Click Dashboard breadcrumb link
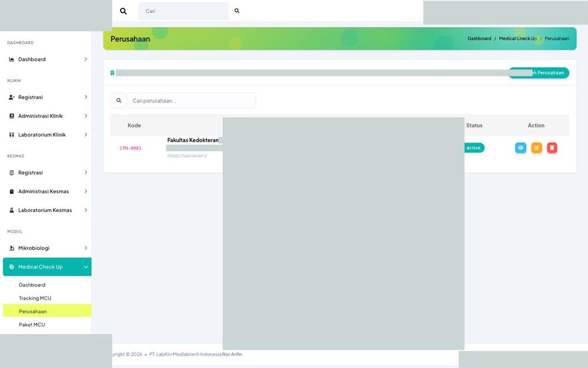Screen dimensions: 588x368 coord(479,39)
